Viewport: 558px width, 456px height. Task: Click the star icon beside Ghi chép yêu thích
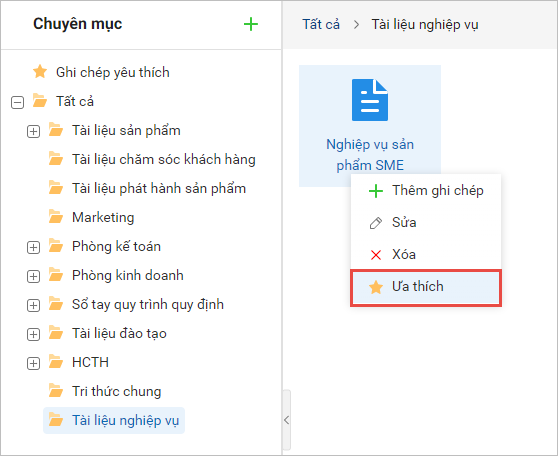(40, 72)
